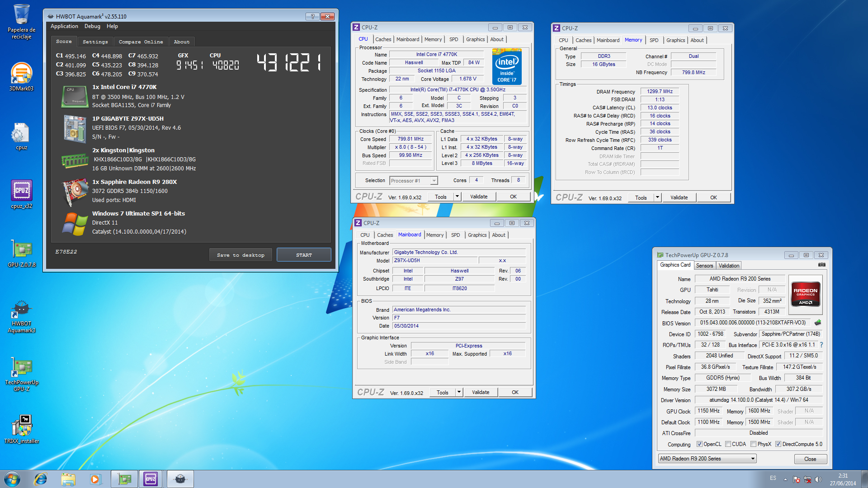Toggle the CUDA checkbox in GPU-Z
Image resolution: width=868 pixels, height=488 pixels.
pyautogui.click(x=728, y=444)
